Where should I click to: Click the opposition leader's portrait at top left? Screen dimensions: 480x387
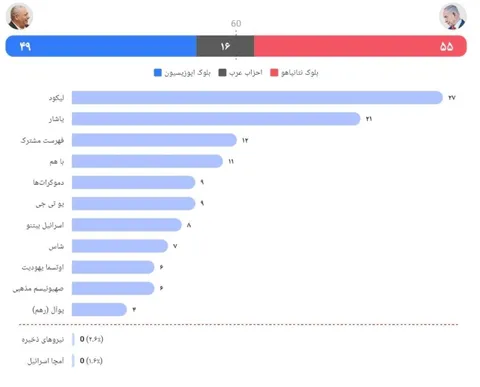pyautogui.click(x=19, y=16)
